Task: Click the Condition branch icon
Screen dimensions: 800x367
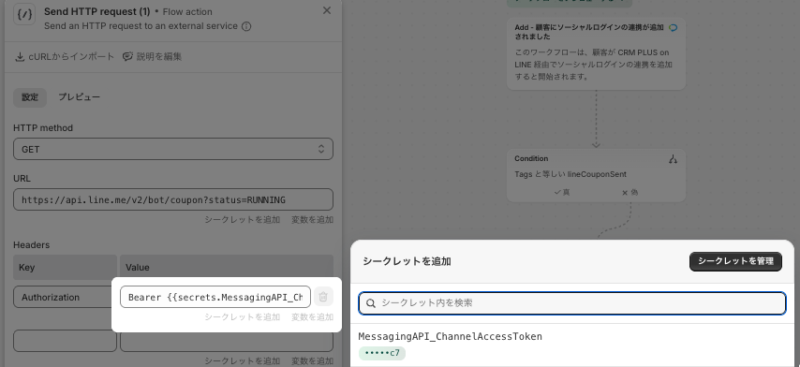Action: (x=673, y=159)
